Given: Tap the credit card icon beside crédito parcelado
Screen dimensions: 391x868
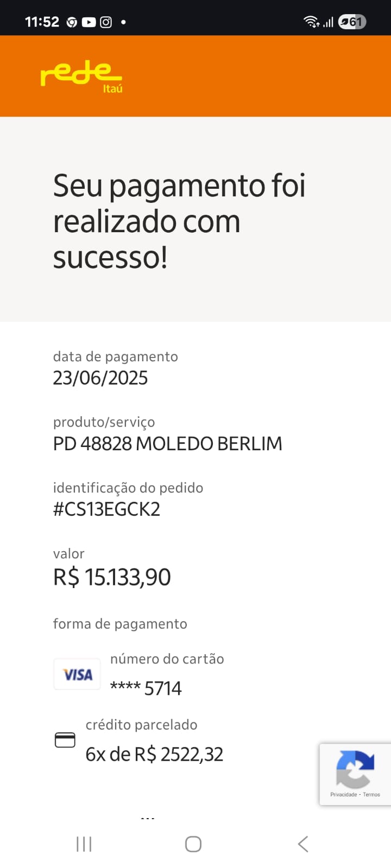Looking at the screenshot, I should [65, 740].
